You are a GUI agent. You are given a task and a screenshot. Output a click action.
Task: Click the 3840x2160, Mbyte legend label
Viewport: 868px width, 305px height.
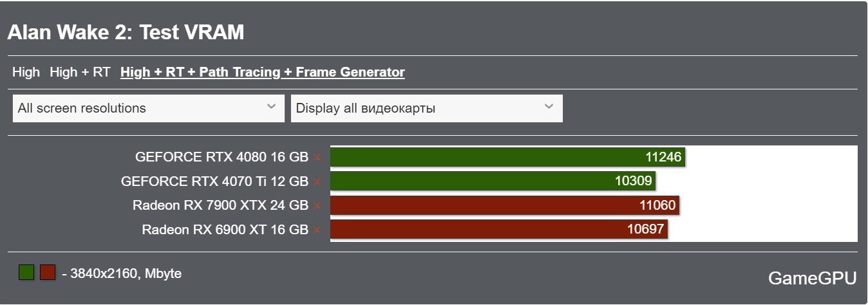point(122,273)
